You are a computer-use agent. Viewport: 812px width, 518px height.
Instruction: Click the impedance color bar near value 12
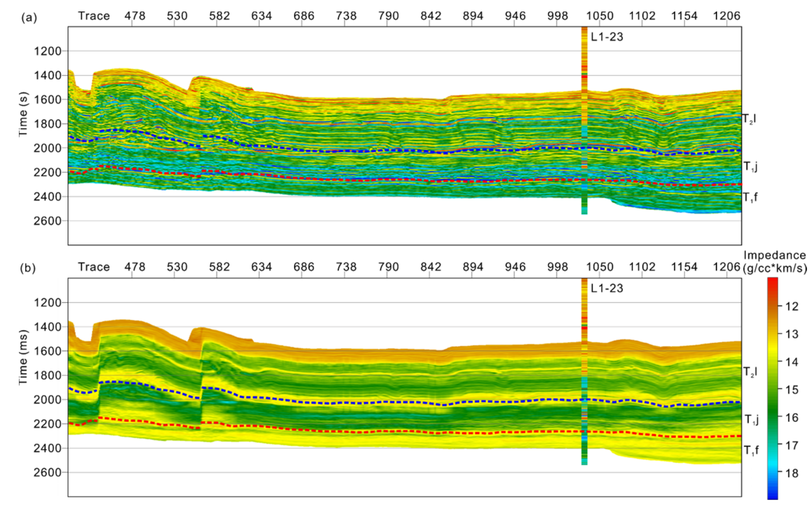773,306
